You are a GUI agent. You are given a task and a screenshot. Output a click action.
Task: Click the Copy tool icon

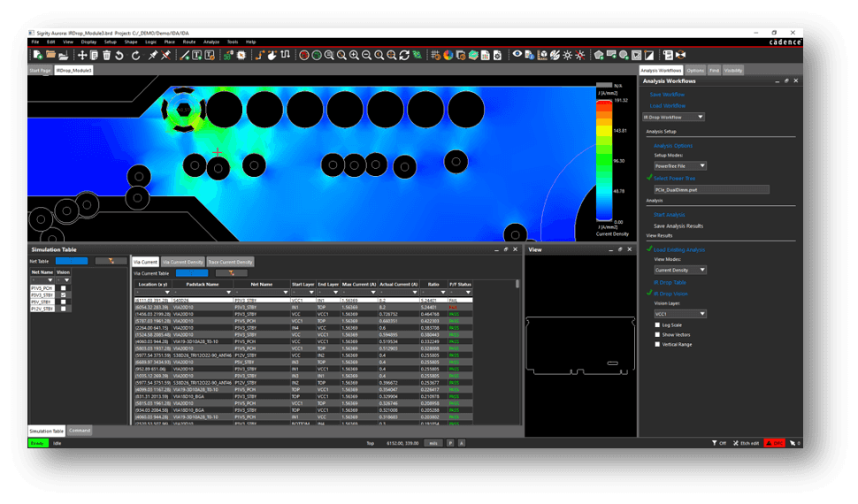[x=94, y=56]
